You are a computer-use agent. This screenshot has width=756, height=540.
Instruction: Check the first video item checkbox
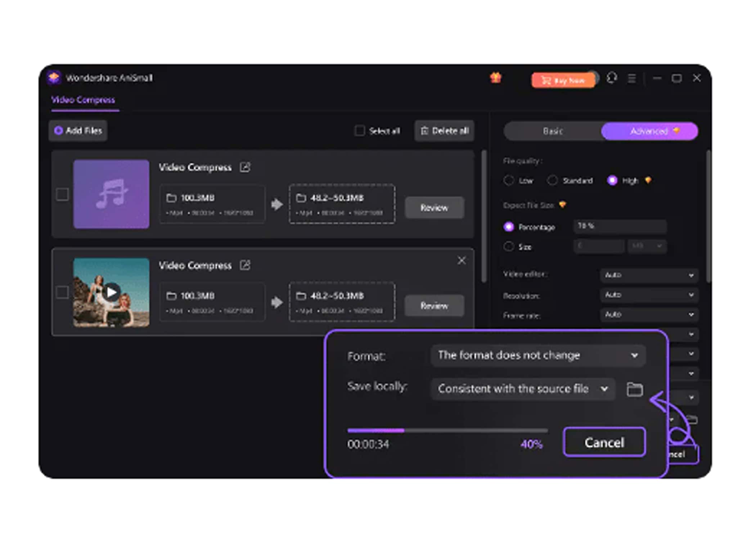[62, 194]
